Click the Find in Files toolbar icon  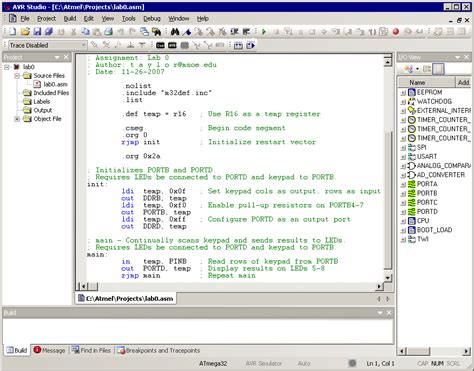click(156, 32)
